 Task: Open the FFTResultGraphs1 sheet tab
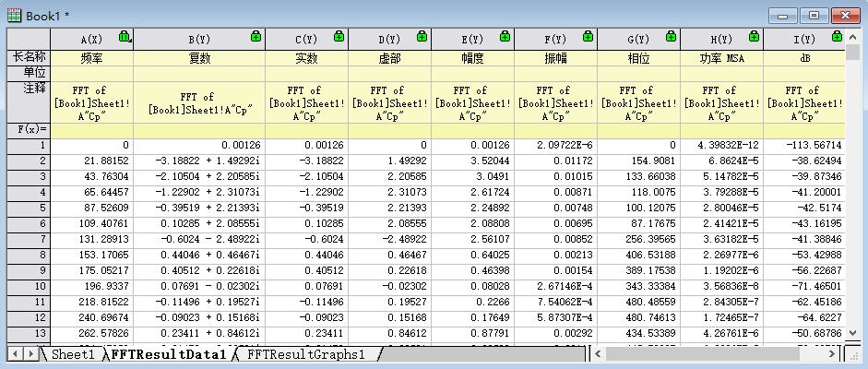pyautogui.click(x=305, y=354)
